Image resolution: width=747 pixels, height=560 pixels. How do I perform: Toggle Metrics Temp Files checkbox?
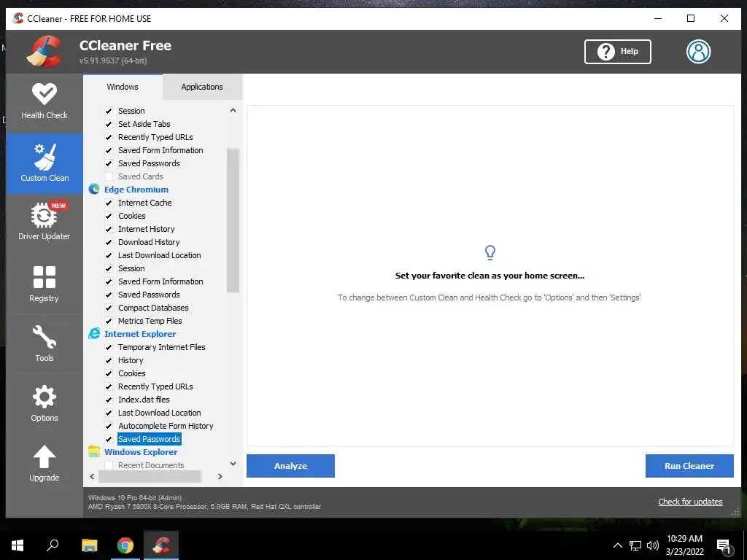coord(109,321)
